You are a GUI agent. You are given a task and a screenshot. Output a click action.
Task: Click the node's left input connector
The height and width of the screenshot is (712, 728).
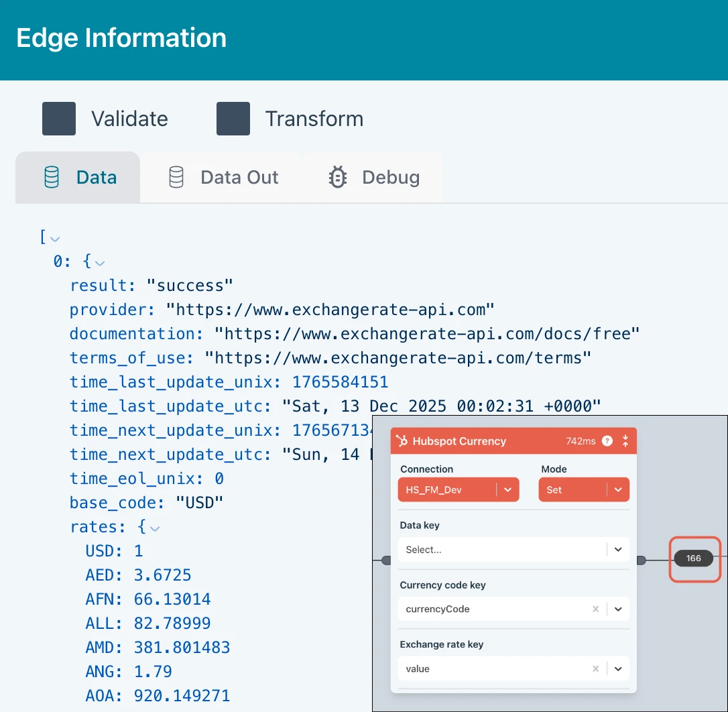pos(385,560)
